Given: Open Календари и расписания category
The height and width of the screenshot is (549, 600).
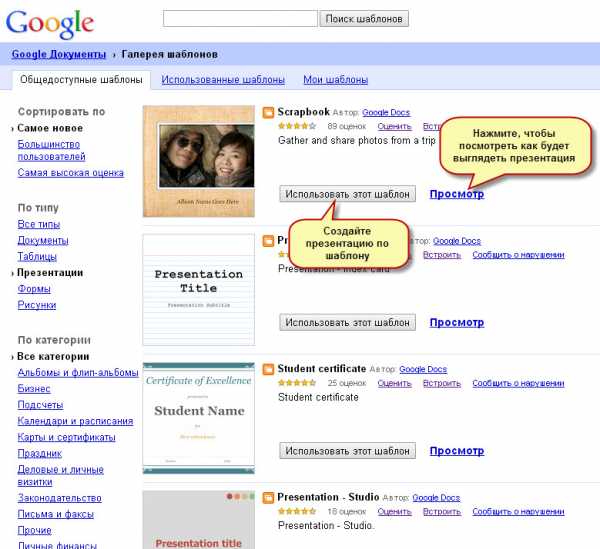Looking at the screenshot, I should (x=75, y=421).
